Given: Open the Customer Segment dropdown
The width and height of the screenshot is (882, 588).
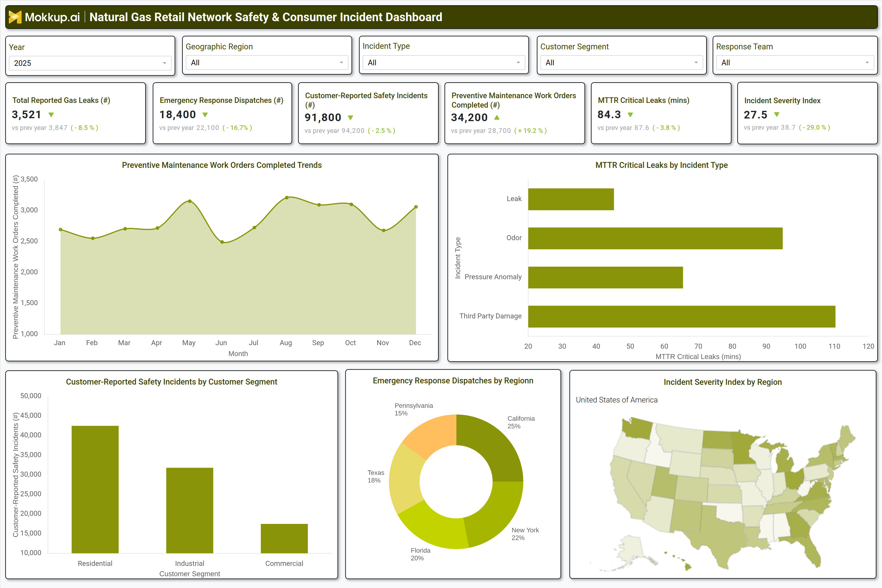Looking at the screenshot, I should 622,63.
